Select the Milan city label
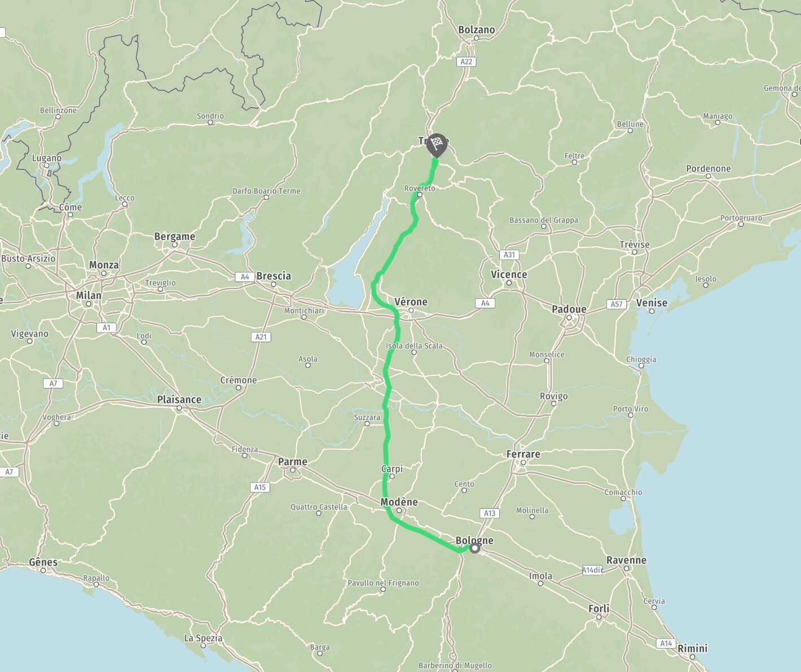Viewport: 801px width, 672px height. pos(89,295)
